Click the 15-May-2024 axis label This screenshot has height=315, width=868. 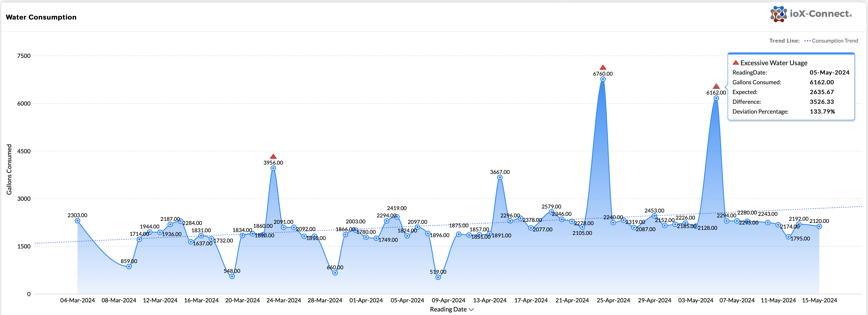(819, 300)
